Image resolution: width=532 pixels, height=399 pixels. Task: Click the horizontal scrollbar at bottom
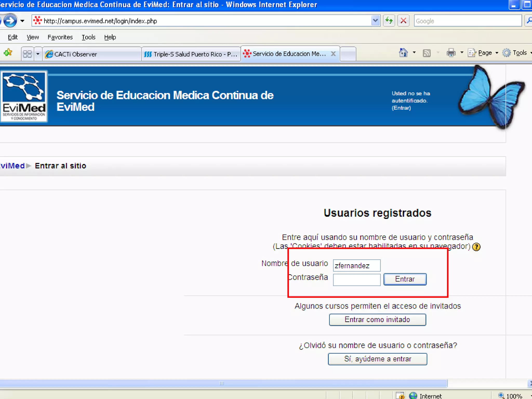pyautogui.click(x=222, y=383)
